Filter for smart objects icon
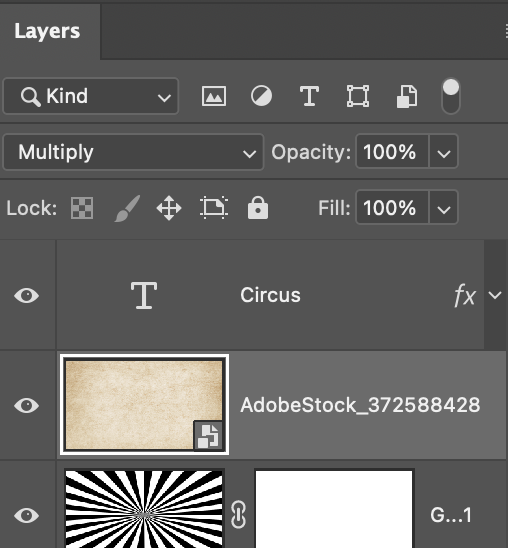The height and width of the screenshot is (548, 508). click(x=407, y=96)
